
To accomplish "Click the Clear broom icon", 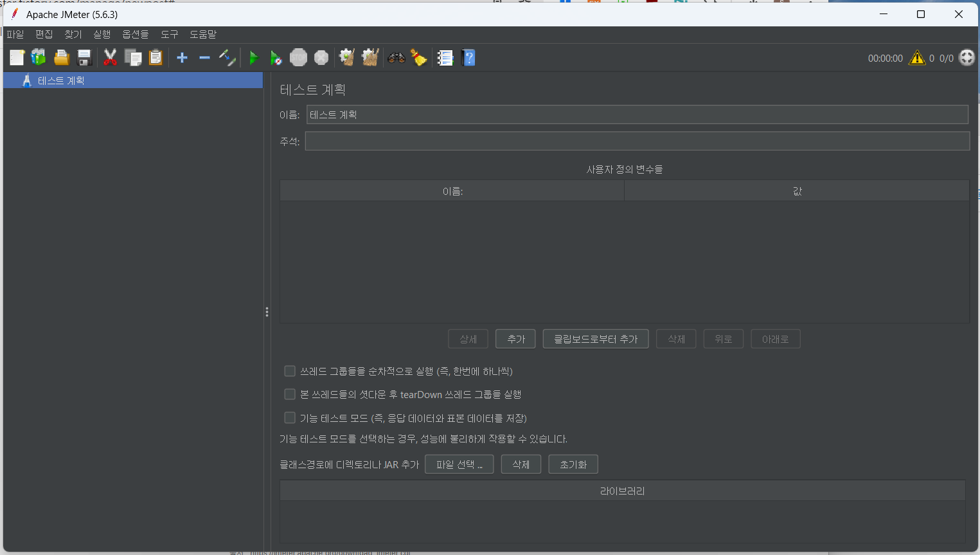I will [347, 58].
